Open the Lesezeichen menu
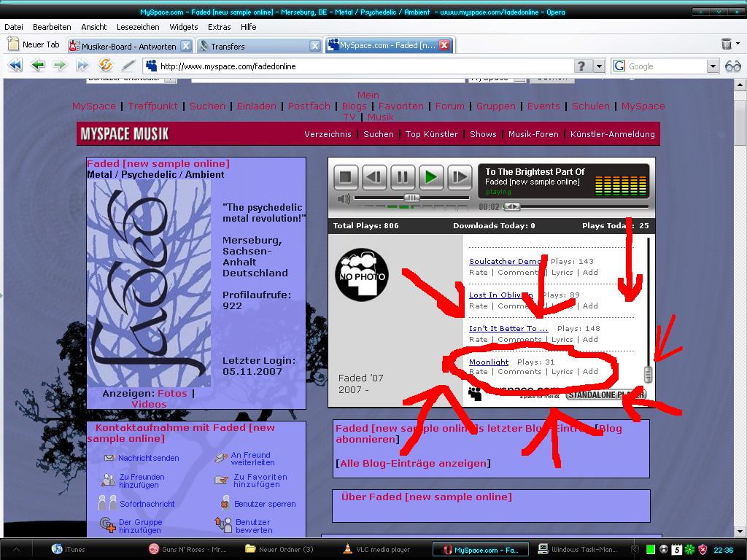The image size is (747, 560). (138, 27)
